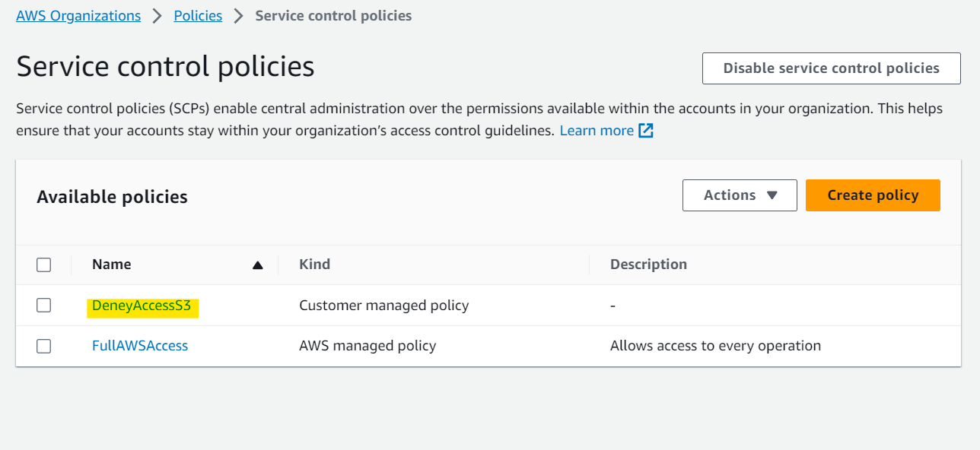The image size is (980, 450).
Task: Open the DeneyAccessS3 policy link
Action: pos(142,306)
